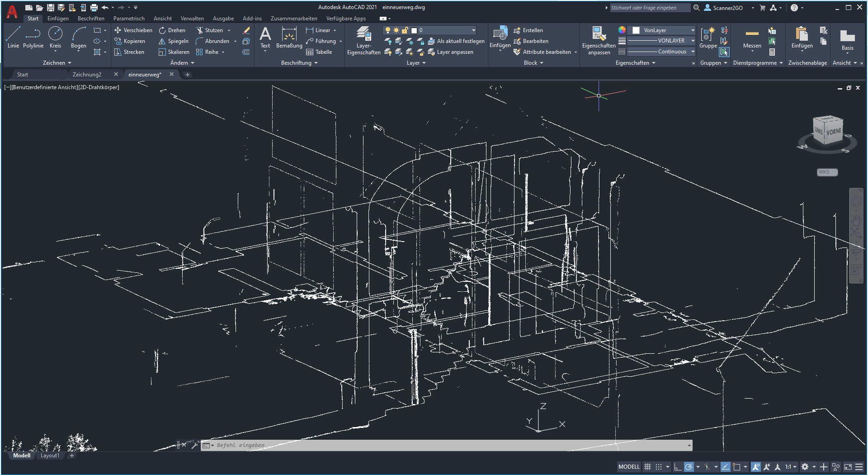This screenshot has width=868, height=475.
Task: Toggle annotation objects visibility in status bar
Action: click(x=756, y=467)
